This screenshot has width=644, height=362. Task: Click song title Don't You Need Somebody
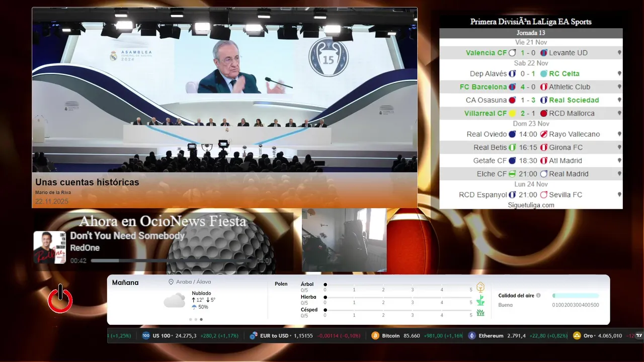127,236
